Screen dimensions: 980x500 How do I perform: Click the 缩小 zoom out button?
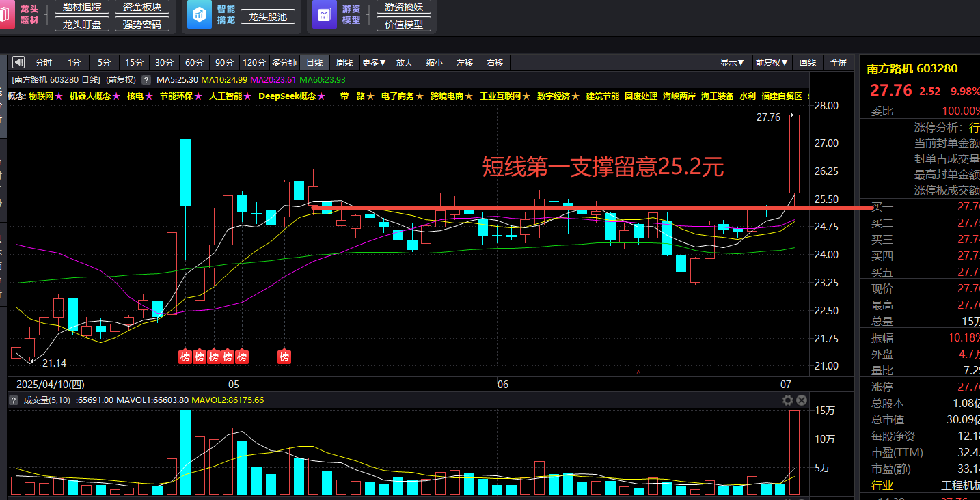(x=435, y=63)
